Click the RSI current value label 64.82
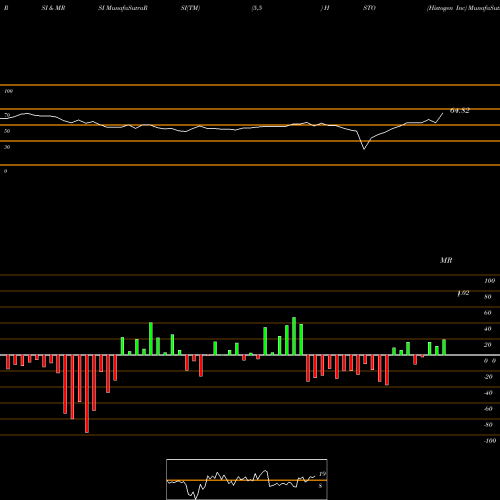500x500 pixels. pyautogui.click(x=460, y=111)
